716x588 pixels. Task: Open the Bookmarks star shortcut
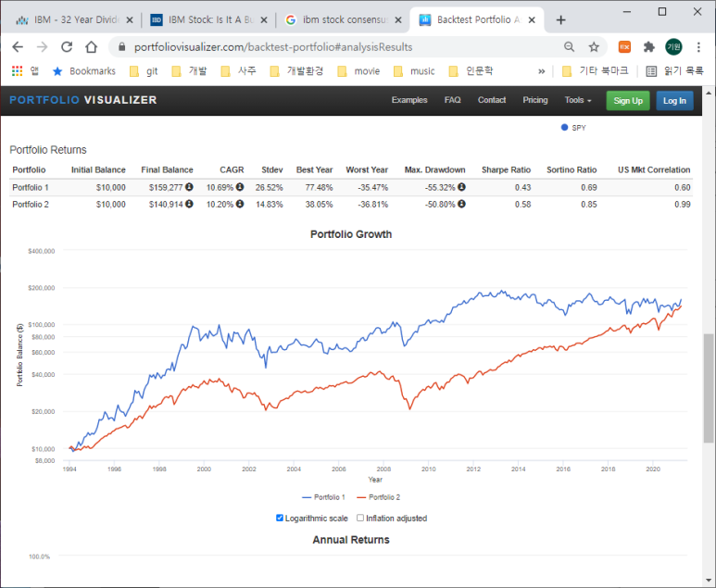click(x=84, y=71)
